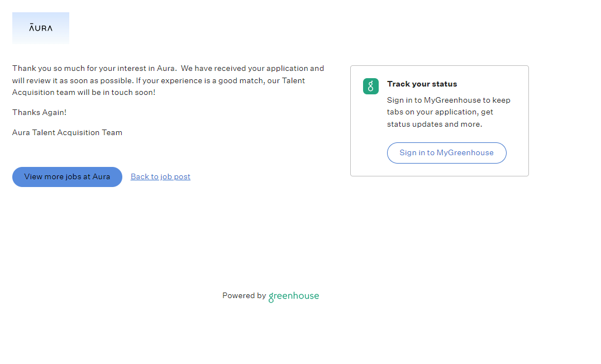Click the greenhouse wordmark logo in footer
The image size is (601, 364).
294,296
